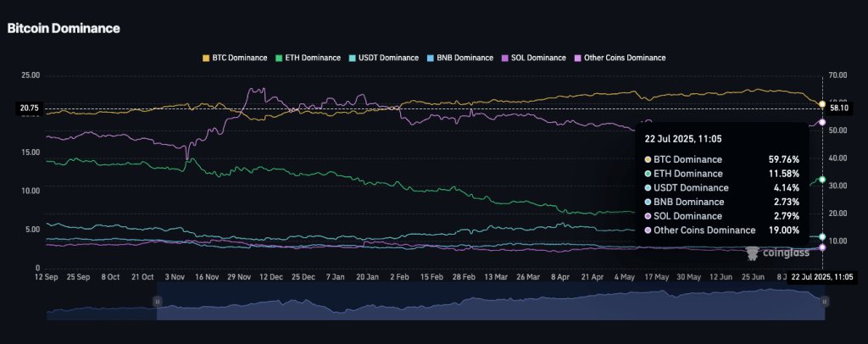The height and width of the screenshot is (344, 868).
Task: Click the 20.75 left-axis value label
Action: (31, 108)
